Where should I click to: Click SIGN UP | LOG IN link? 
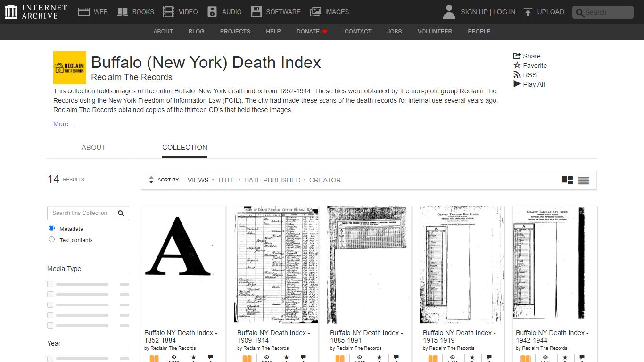pos(488,12)
